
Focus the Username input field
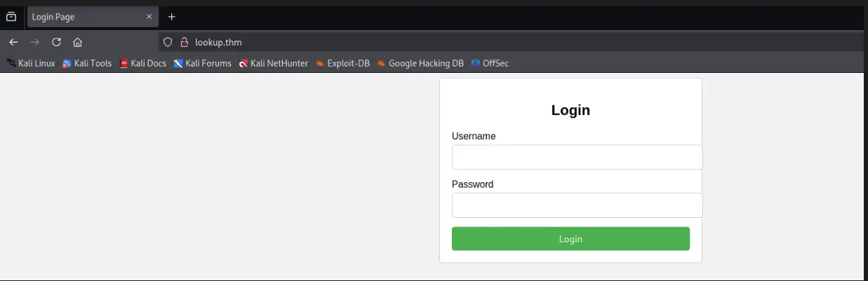(x=577, y=157)
